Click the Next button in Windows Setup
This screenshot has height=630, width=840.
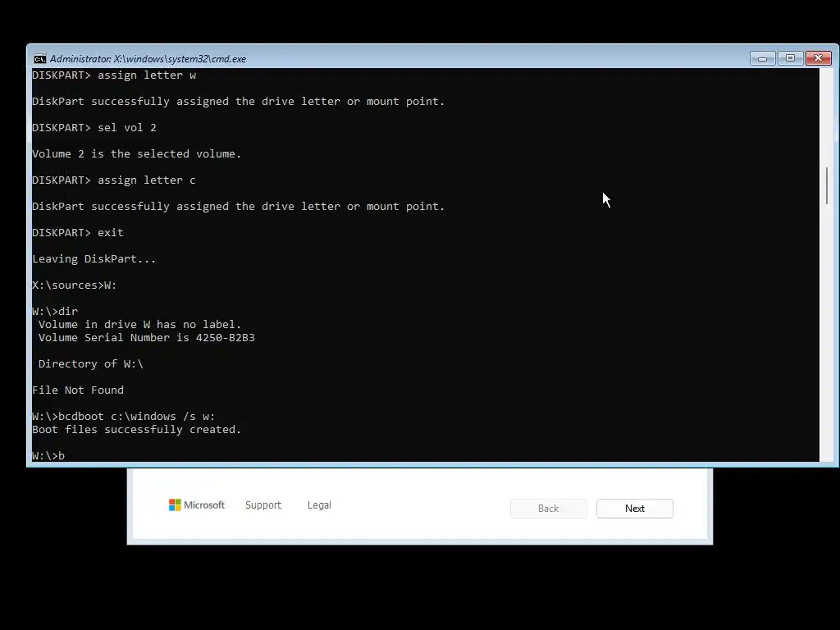635,509
